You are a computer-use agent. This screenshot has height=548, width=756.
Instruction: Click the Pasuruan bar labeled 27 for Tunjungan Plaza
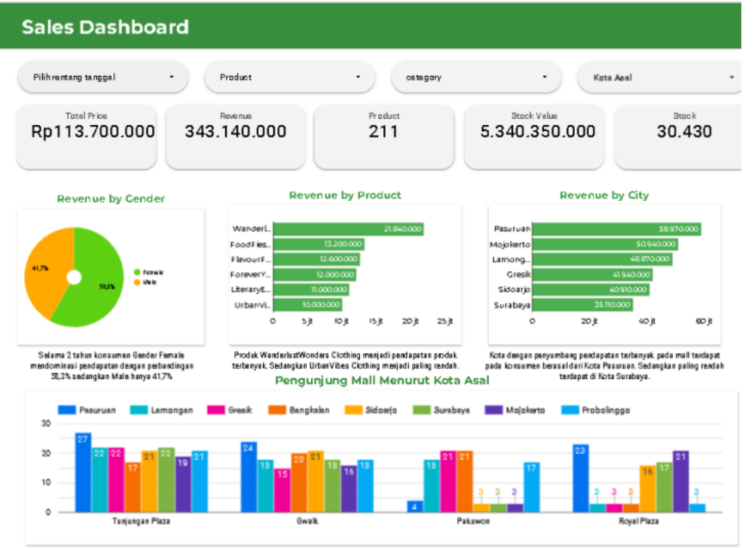click(x=83, y=473)
